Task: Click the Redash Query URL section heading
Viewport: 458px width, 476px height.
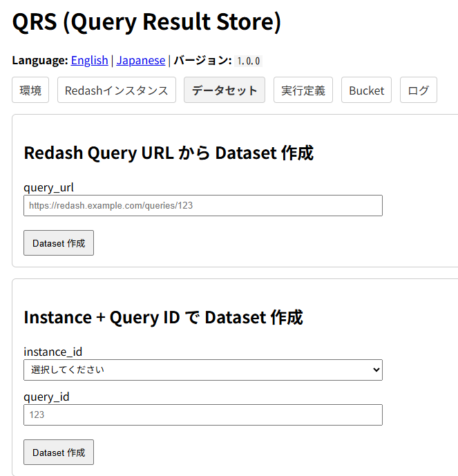Action: [x=169, y=153]
